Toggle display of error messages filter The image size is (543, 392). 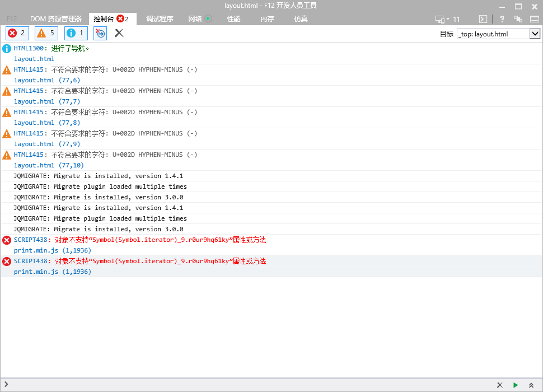point(16,33)
